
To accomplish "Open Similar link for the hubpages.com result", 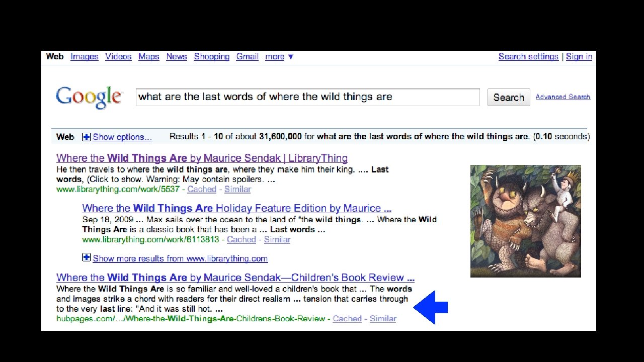I will tap(383, 319).
